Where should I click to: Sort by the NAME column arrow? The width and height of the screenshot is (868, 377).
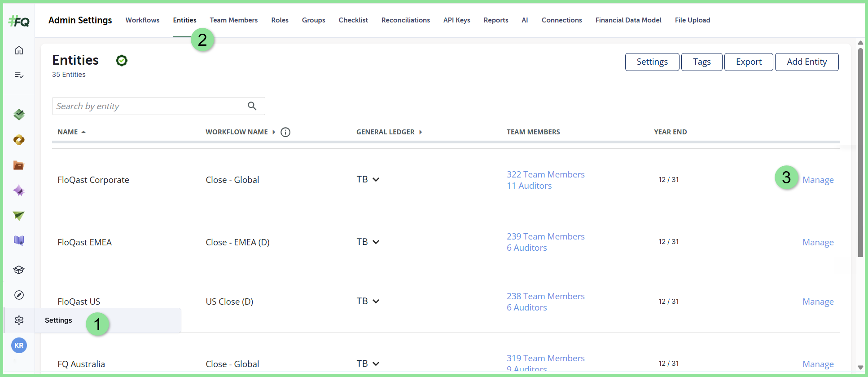83,132
